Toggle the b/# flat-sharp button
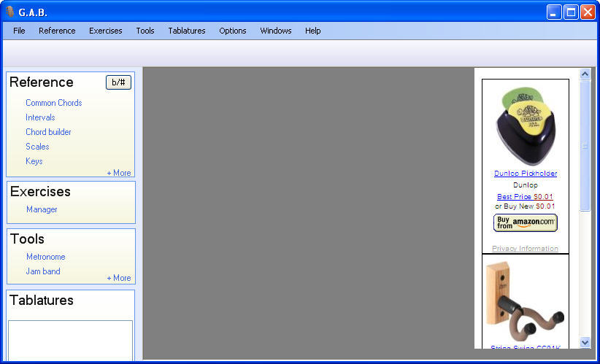The width and height of the screenshot is (600, 364). coord(118,82)
